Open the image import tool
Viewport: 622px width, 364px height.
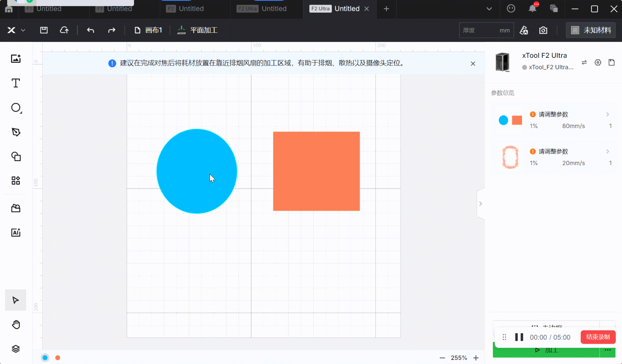click(16, 59)
